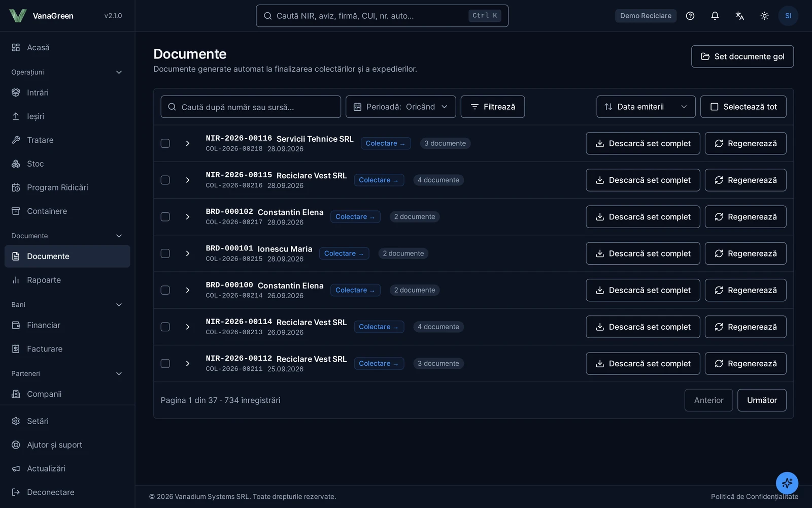Go to next page with Următor
The height and width of the screenshot is (508, 812).
tap(762, 400)
